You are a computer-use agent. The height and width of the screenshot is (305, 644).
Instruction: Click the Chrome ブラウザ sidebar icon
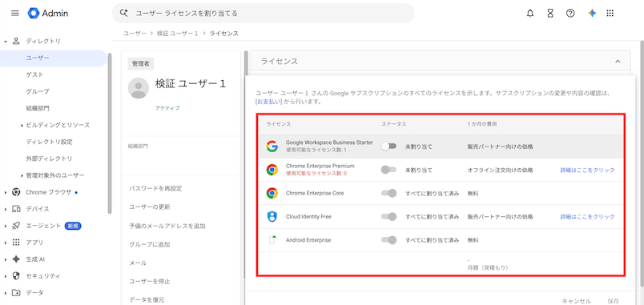point(16,192)
